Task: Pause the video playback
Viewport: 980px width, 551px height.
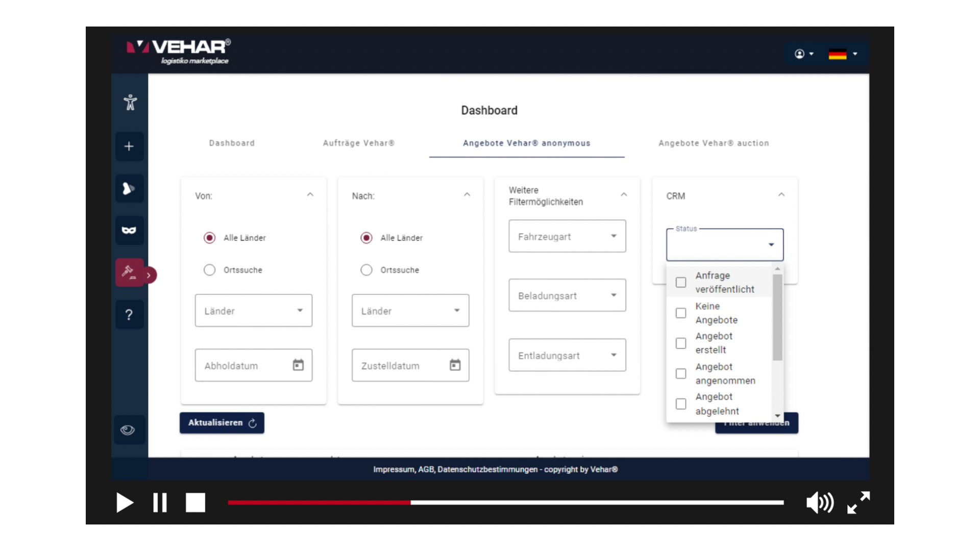Action: pyautogui.click(x=160, y=503)
